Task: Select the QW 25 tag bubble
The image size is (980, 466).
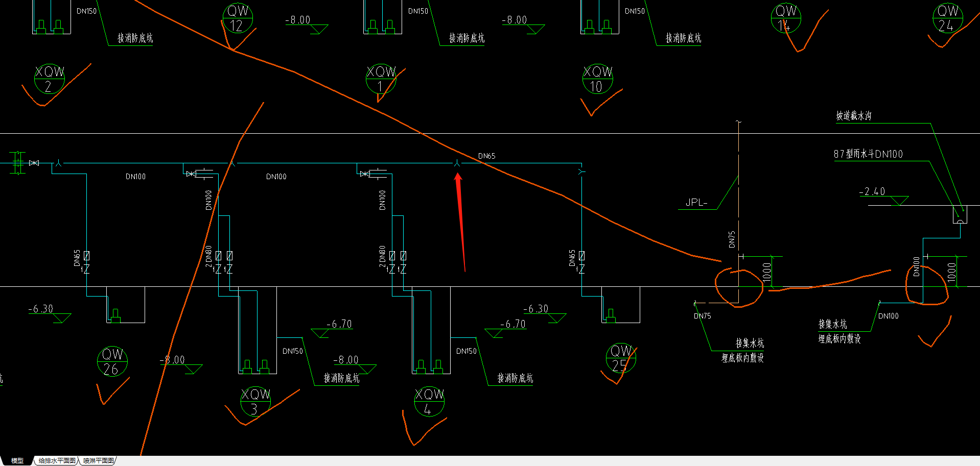Action: pyautogui.click(x=621, y=358)
